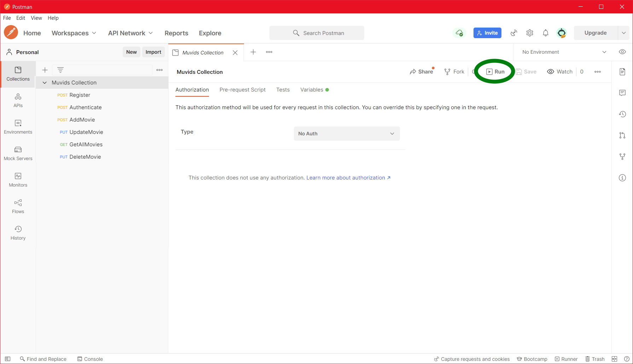Open the File menu

[x=7, y=18]
